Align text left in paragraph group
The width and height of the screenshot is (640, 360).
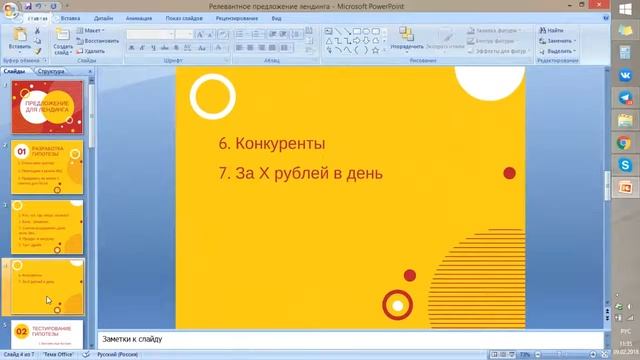tap(239, 48)
